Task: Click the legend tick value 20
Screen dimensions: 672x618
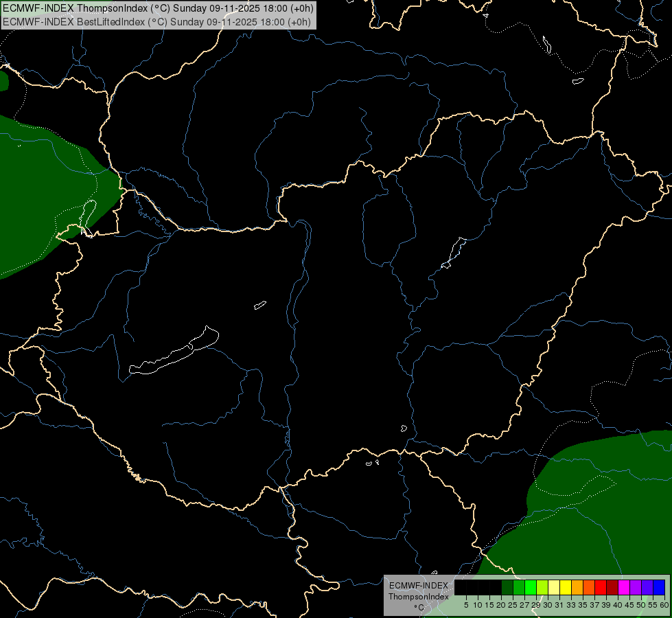Action: coord(501,605)
